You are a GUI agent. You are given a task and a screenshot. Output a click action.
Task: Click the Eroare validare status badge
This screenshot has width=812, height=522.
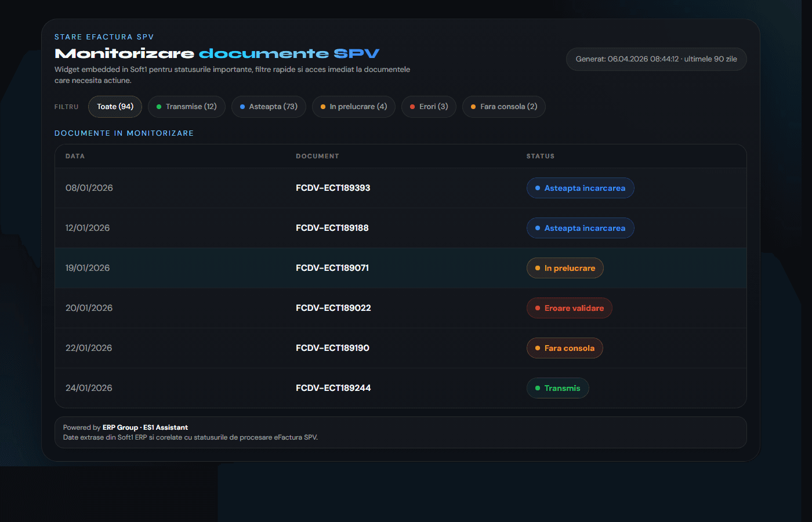[569, 308]
